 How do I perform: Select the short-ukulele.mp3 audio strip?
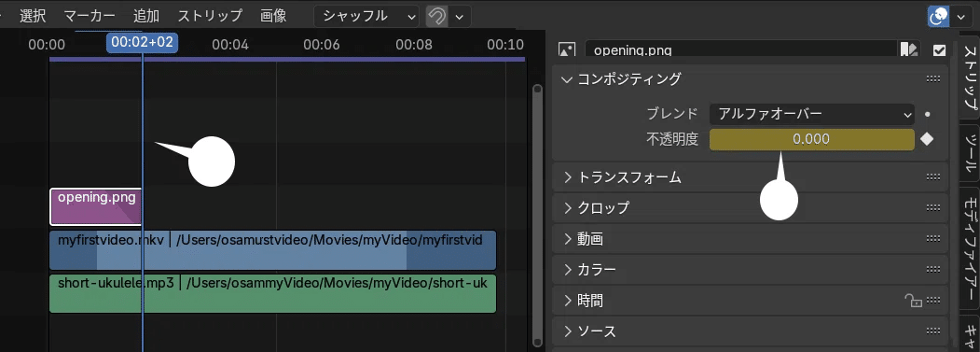point(272,293)
